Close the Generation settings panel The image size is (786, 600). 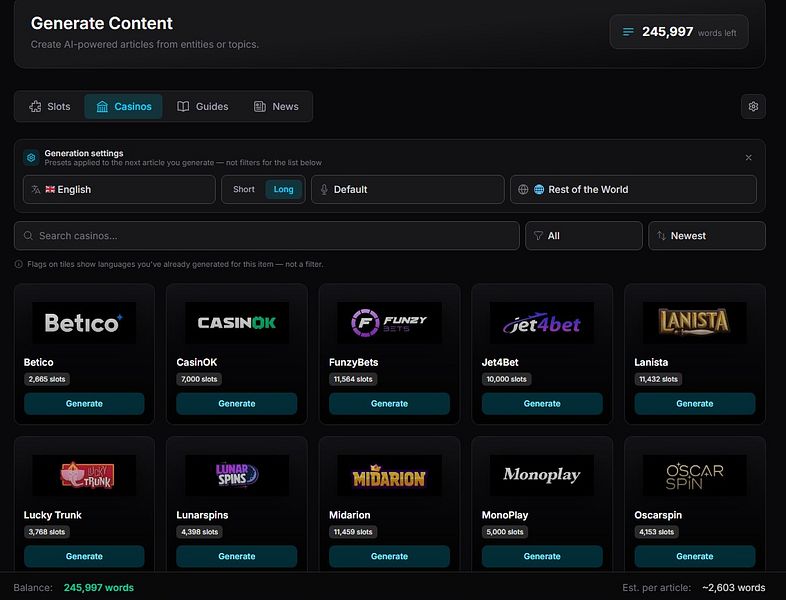748,157
